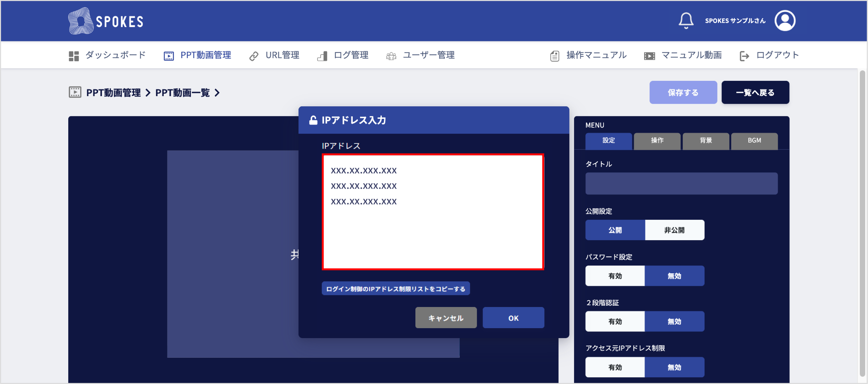Click the ユーザー管理 people icon
Screen dimensions: 868x384
pyautogui.click(x=391, y=56)
